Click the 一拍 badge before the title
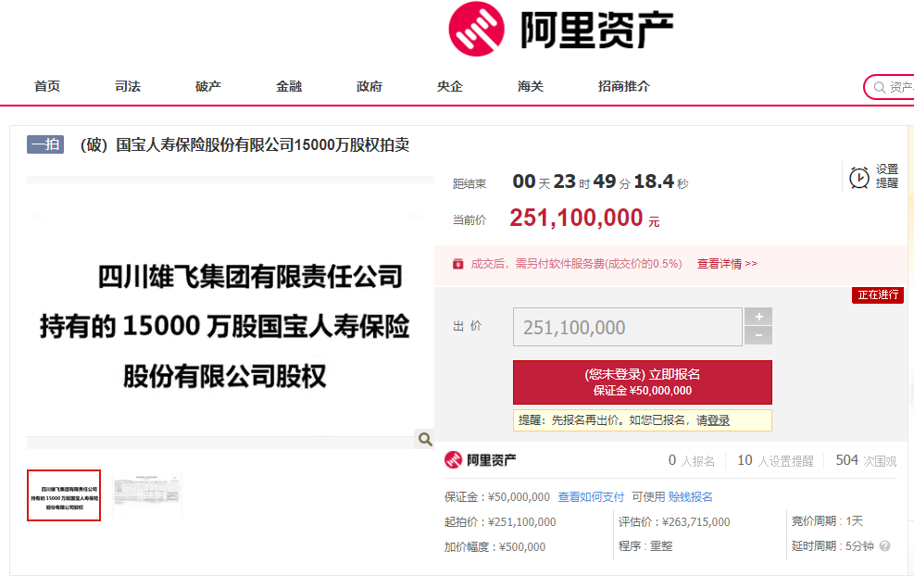The height and width of the screenshot is (588, 914). coord(45,144)
